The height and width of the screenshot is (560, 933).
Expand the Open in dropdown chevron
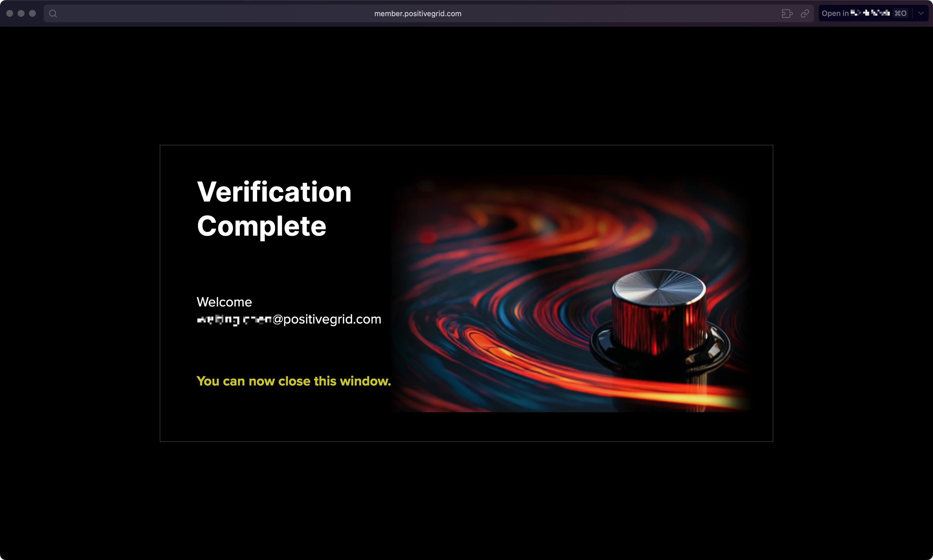coord(921,14)
